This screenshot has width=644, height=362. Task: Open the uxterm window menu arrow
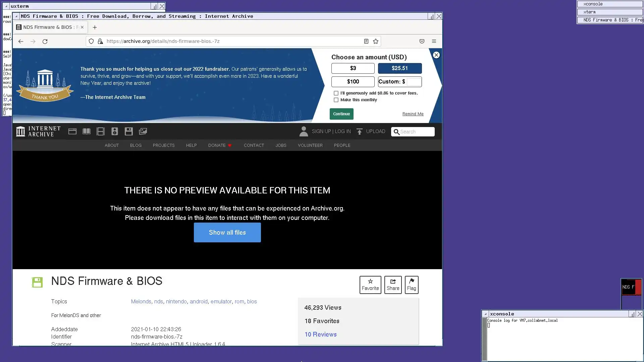pos(6,6)
